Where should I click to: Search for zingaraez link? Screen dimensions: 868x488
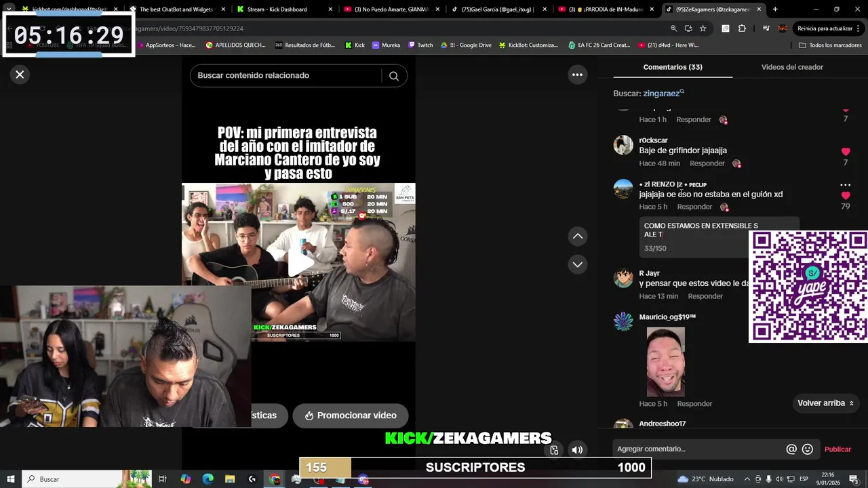click(663, 94)
